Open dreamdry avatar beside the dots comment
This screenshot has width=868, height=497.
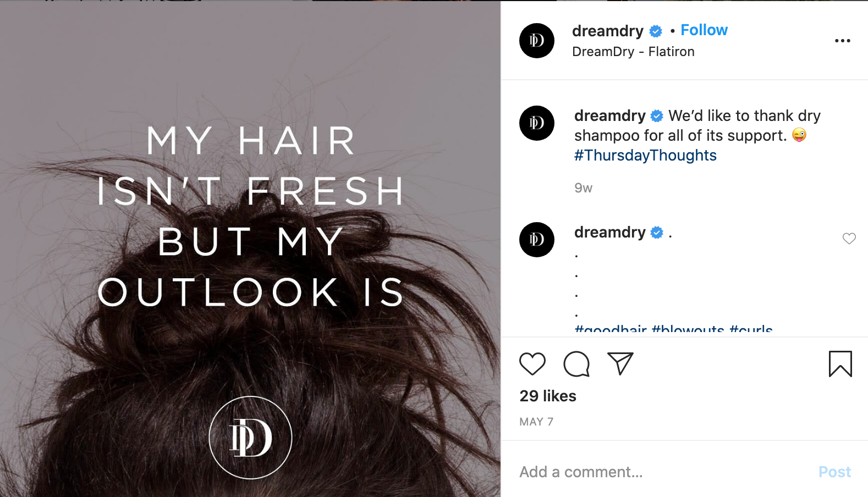(537, 240)
